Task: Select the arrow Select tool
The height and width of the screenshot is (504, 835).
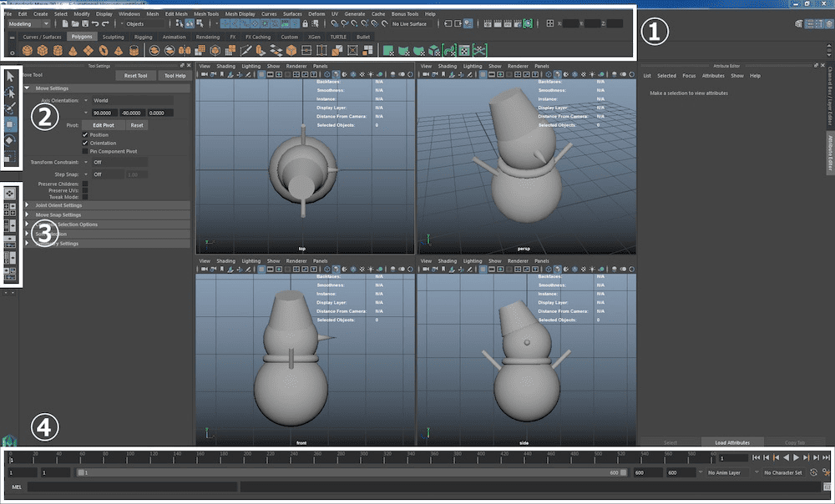Action: (10, 77)
